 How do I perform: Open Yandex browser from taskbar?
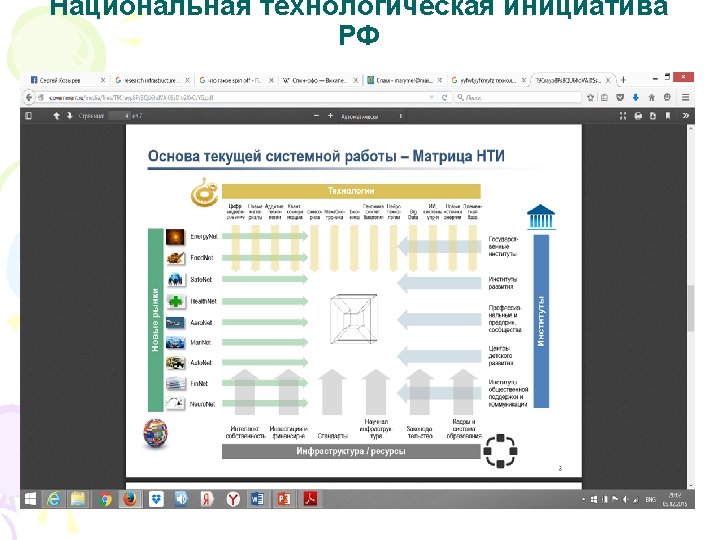pyautogui.click(x=233, y=499)
